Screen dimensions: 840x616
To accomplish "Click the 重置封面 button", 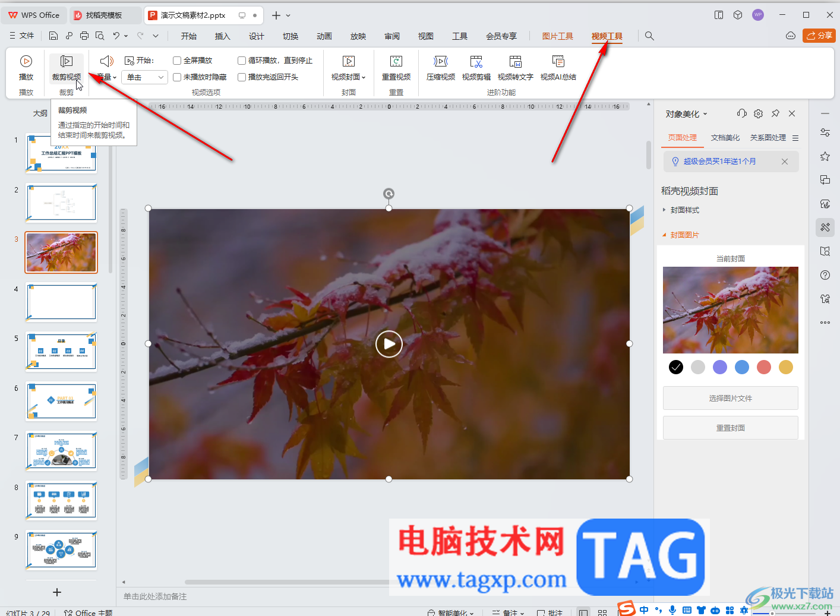I will tap(731, 428).
